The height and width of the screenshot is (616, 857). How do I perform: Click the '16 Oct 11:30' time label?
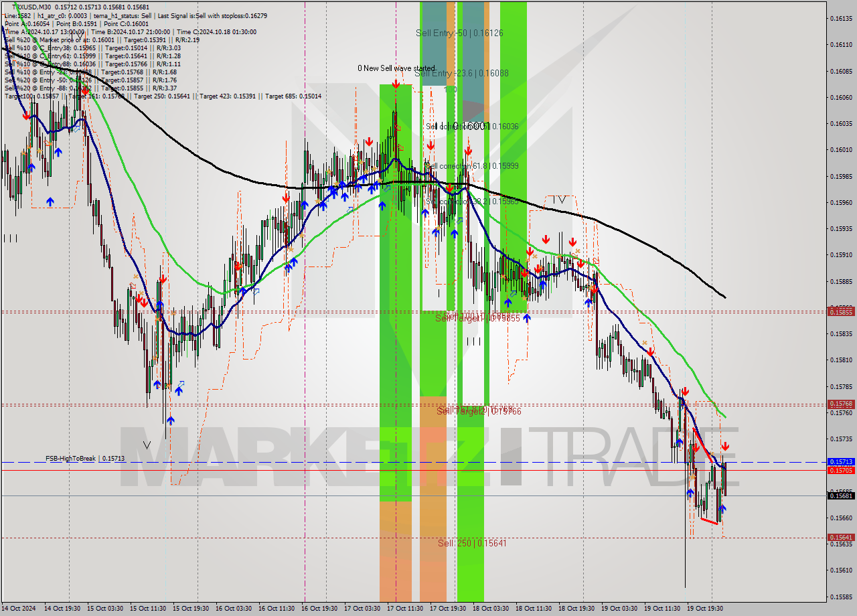pyautogui.click(x=277, y=609)
